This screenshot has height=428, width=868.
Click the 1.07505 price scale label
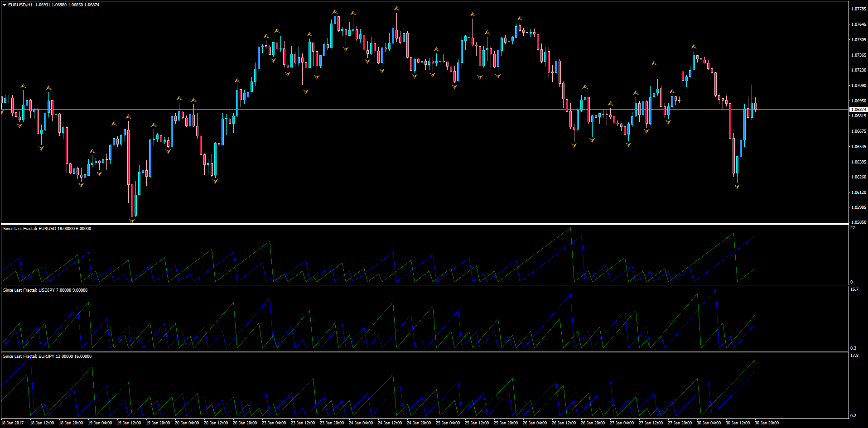pyautogui.click(x=859, y=40)
